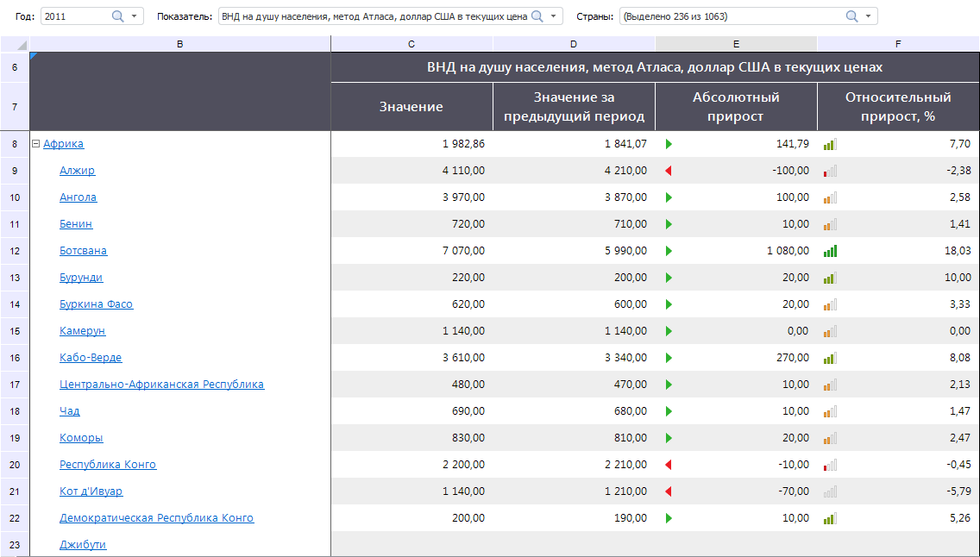
Task: Expand the Показатель dropdown list
Action: click(553, 16)
